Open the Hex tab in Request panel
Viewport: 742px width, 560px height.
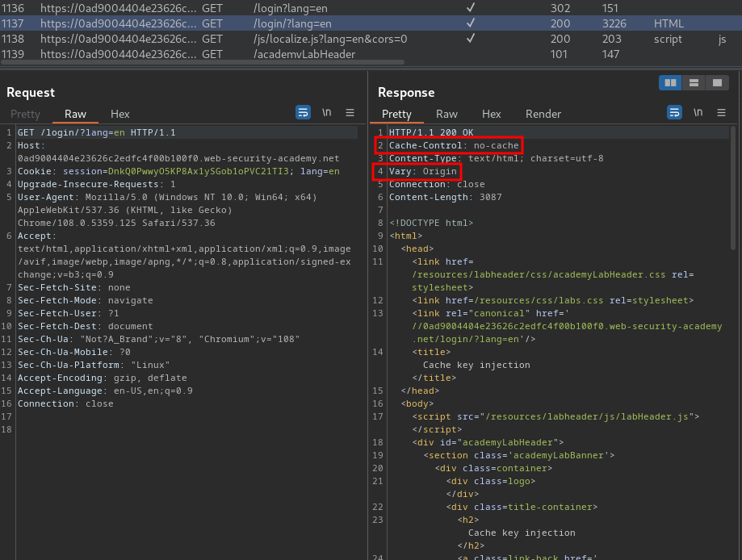pos(119,114)
